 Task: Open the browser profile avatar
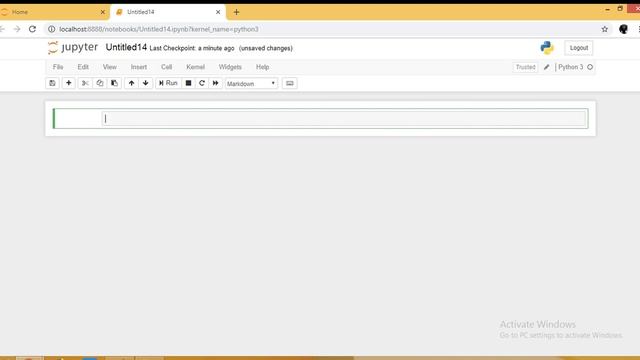623,29
